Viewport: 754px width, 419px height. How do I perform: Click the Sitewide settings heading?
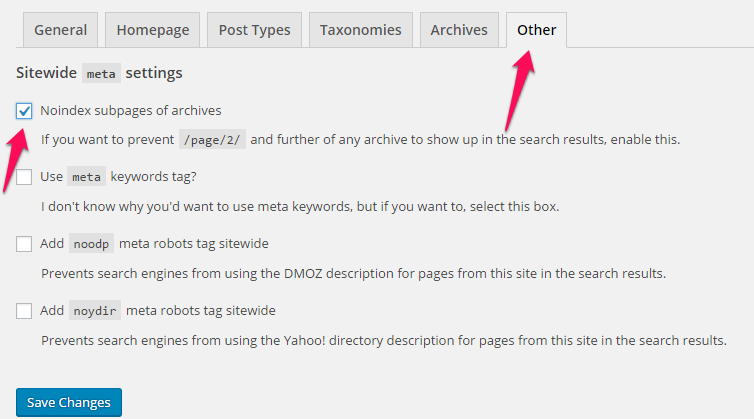pyautogui.click(x=99, y=73)
